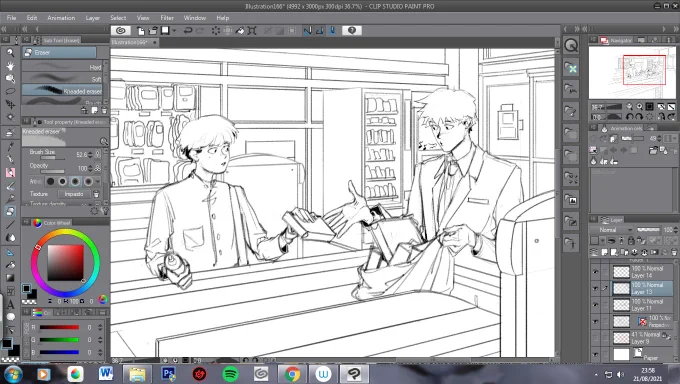Viewport: 680px width, 384px height.
Task: Toggle visibility of Layer 14
Action: coord(595,272)
